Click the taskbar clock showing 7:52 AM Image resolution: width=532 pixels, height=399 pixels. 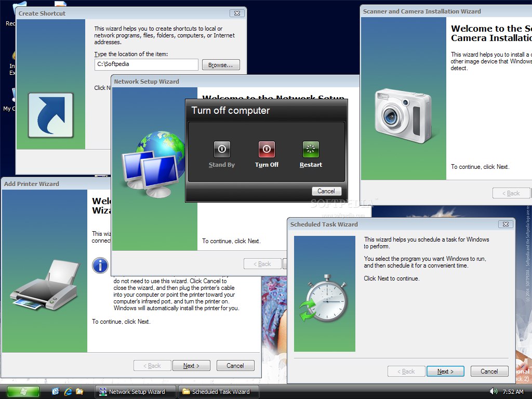pyautogui.click(x=513, y=392)
